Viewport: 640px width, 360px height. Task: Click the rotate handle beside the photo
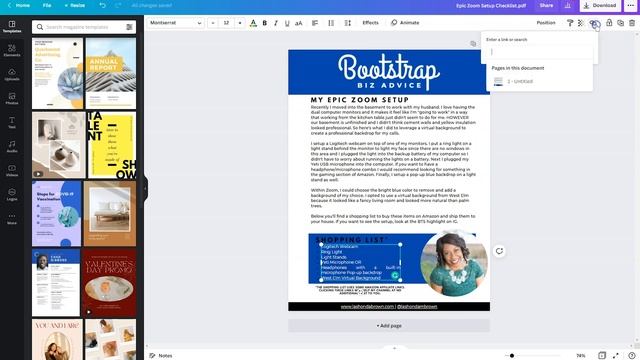point(499,251)
